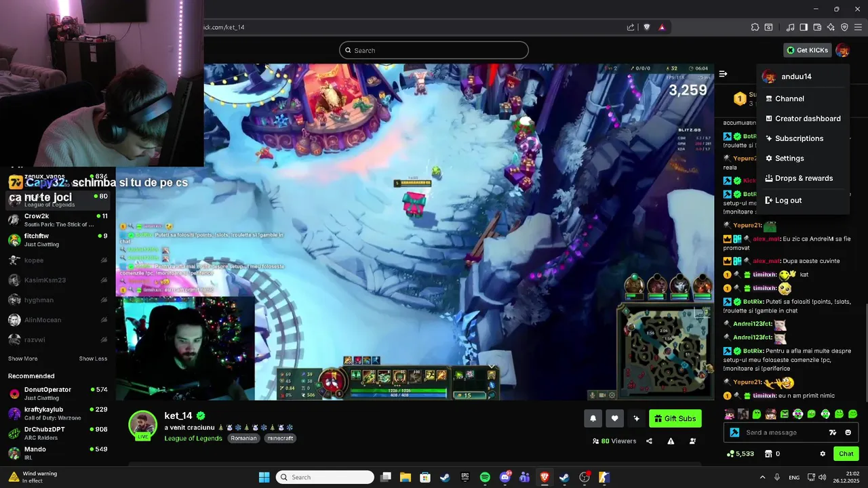Open volume control in system tray

[x=821, y=477]
